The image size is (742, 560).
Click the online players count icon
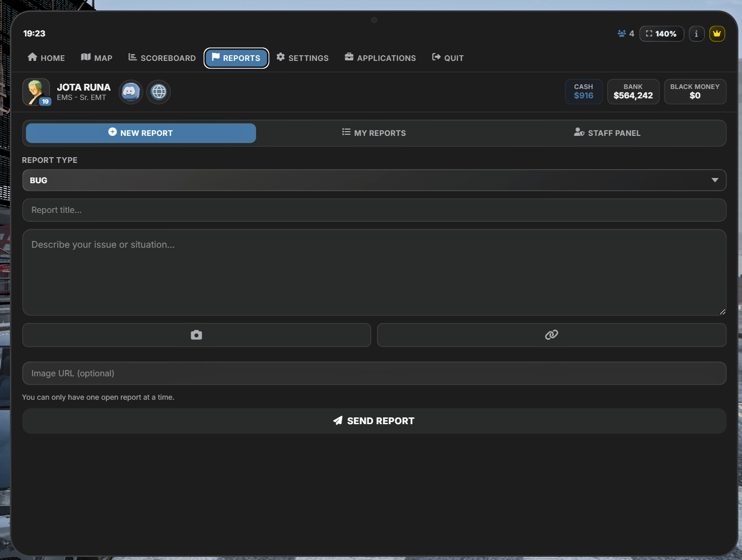point(621,33)
